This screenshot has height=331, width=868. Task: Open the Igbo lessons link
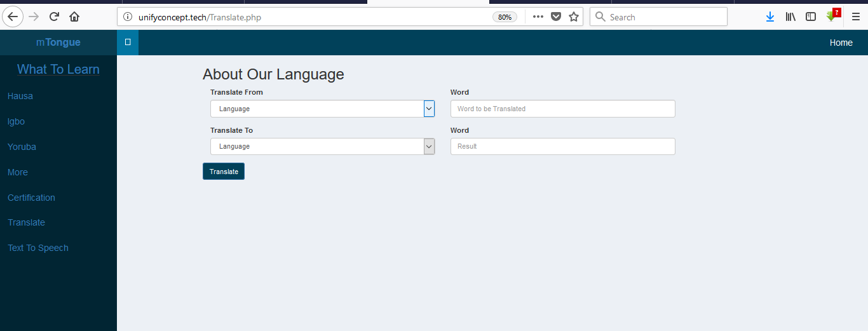17,121
